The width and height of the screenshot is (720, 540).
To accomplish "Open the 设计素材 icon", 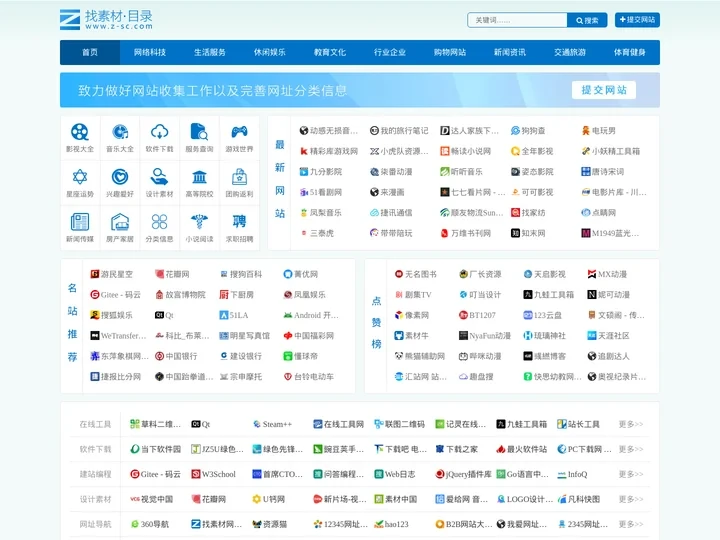I will pyautogui.click(x=159, y=177).
